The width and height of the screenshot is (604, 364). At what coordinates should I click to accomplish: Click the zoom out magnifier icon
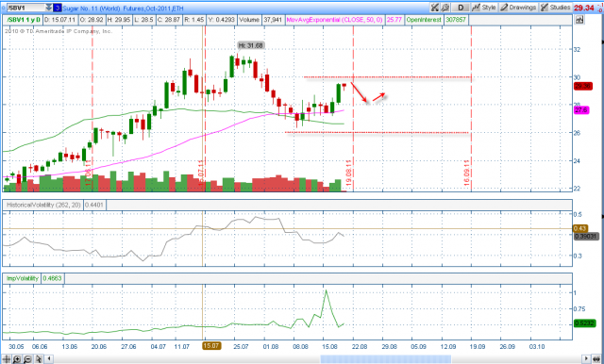pyautogui.click(x=27, y=359)
